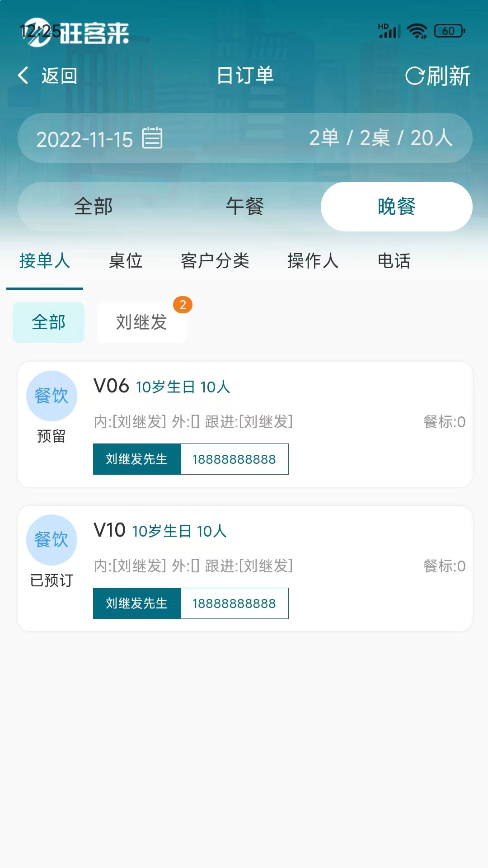
Task: Change the date 2022-11-15 field
Action: [x=84, y=139]
